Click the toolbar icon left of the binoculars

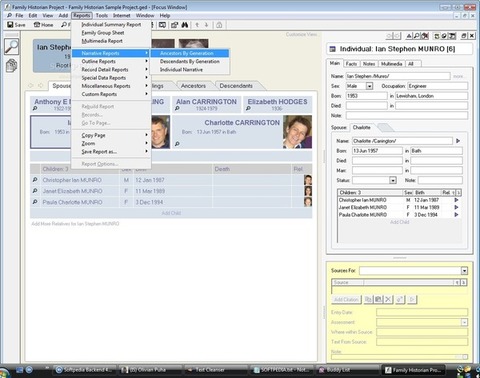174,25
